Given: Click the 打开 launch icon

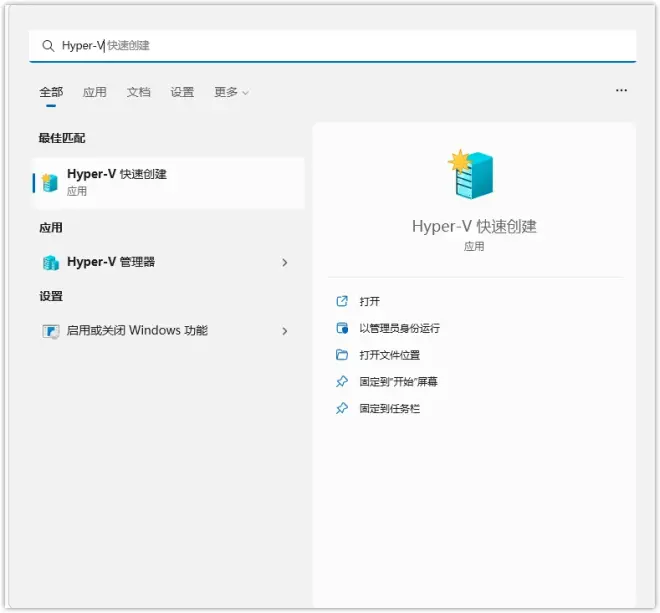Looking at the screenshot, I should 342,301.
